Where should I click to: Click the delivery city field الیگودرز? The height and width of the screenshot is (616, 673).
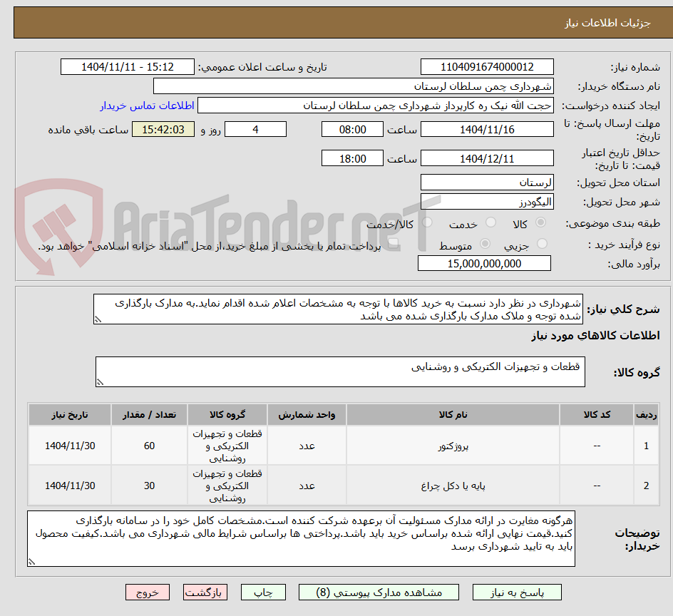click(x=487, y=202)
